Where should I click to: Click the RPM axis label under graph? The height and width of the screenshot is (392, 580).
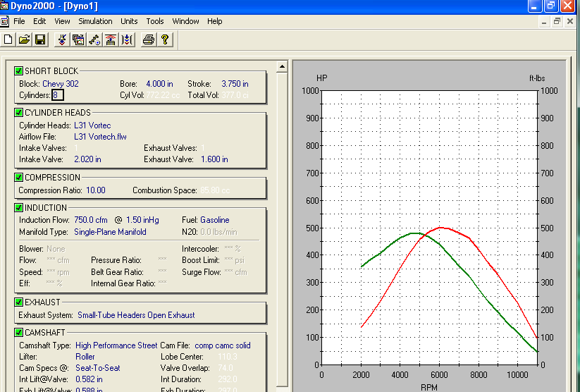[429, 387]
